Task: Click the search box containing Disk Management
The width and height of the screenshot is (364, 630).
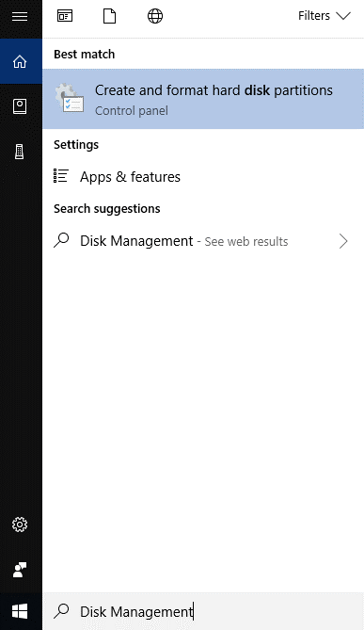Action: pos(203,611)
